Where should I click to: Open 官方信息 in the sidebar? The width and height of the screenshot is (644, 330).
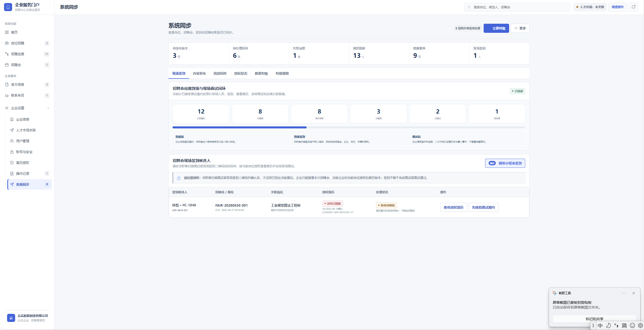pyautogui.click(x=27, y=85)
